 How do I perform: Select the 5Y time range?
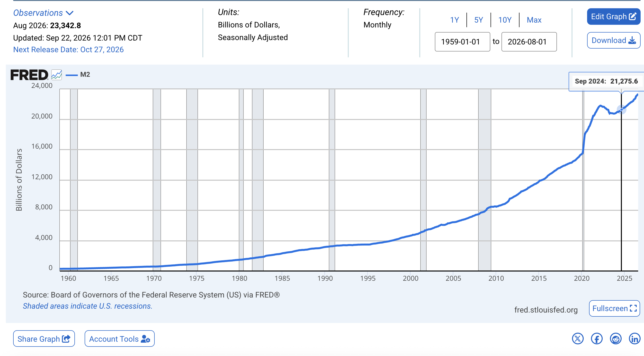tap(478, 20)
